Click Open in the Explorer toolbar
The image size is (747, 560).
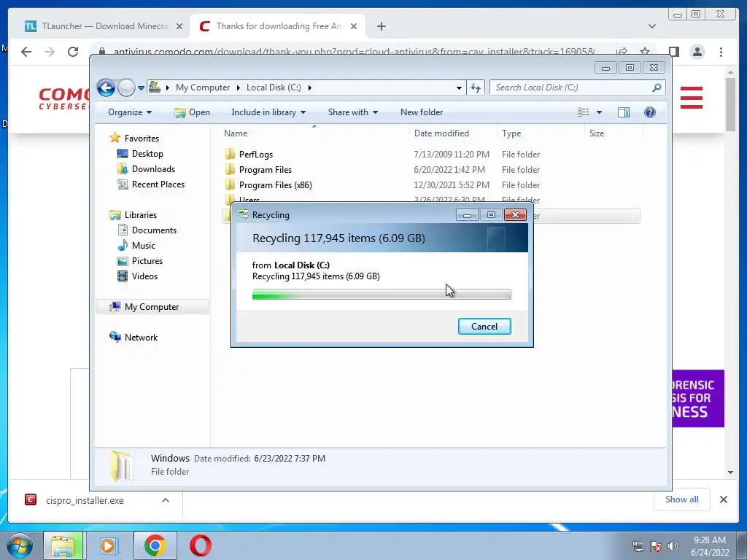[192, 112]
